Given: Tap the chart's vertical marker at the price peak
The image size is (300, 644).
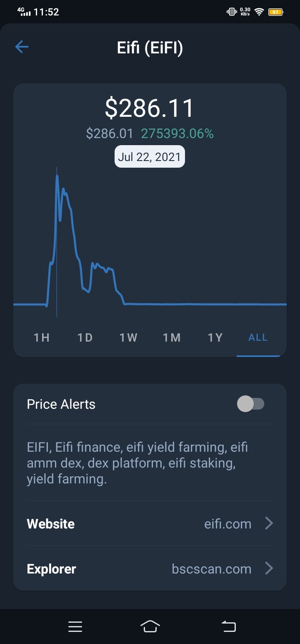Looking at the screenshot, I should click(57, 242).
